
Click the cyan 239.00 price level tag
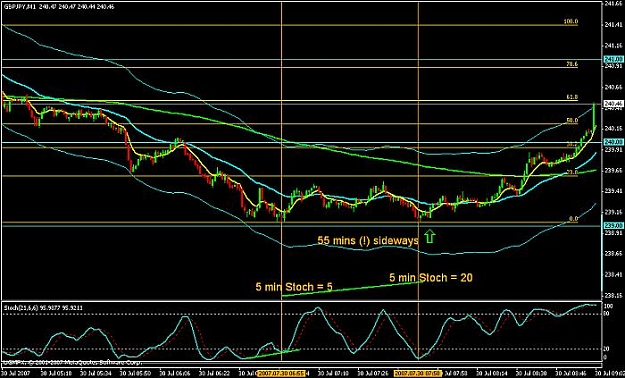pyautogui.click(x=613, y=225)
